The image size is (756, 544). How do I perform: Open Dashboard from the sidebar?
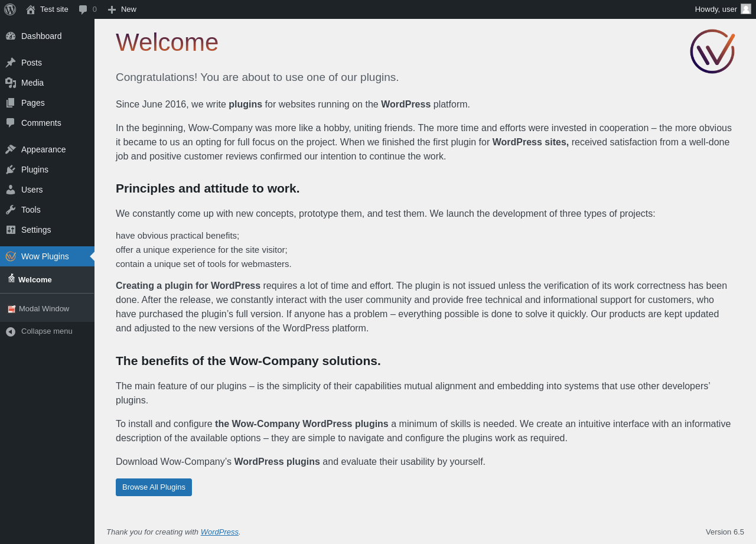[41, 36]
